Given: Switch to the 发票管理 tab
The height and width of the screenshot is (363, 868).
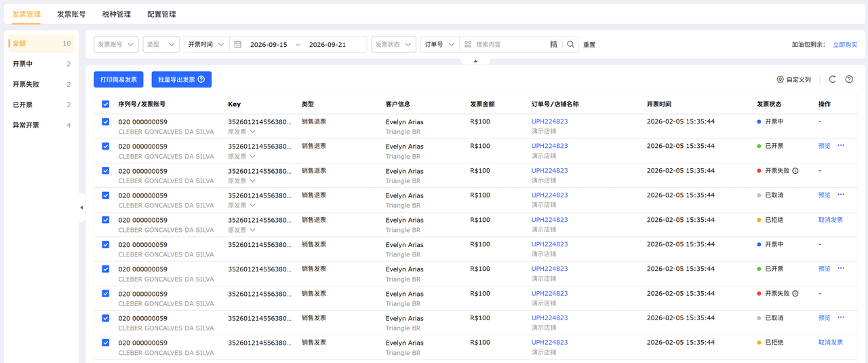Looking at the screenshot, I should tap(26, 14).
